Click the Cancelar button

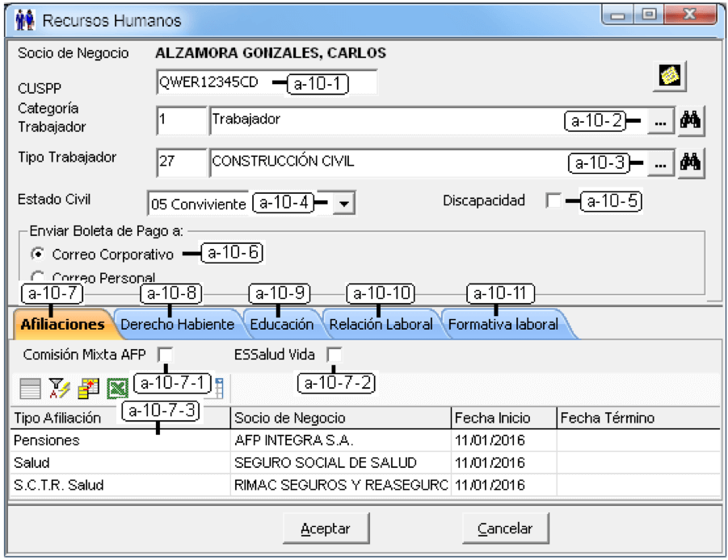(x=505, y=528)
